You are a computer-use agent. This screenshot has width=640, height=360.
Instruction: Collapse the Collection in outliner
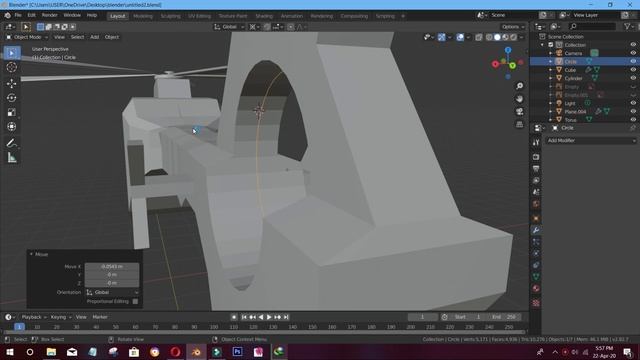[542, 45]
